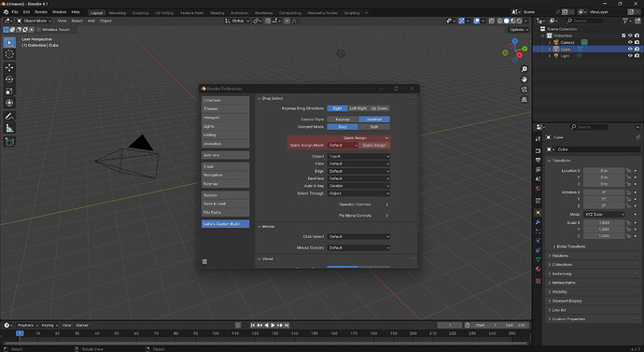Open the Render menu
Screen dimensions: 644x352
click(x=41, y=12)
